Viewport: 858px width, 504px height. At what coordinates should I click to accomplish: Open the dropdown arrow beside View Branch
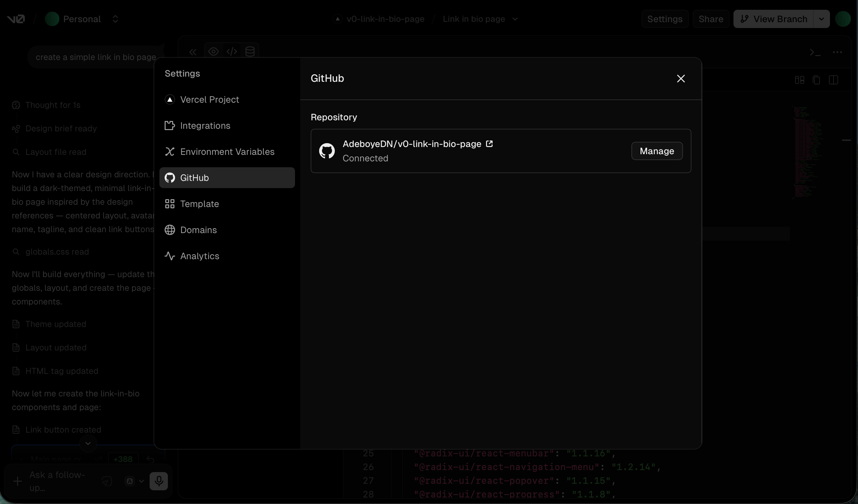point(821,19)
